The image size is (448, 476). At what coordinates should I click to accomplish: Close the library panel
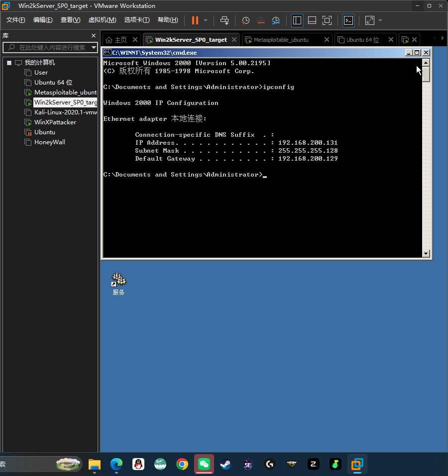point(94,35)
